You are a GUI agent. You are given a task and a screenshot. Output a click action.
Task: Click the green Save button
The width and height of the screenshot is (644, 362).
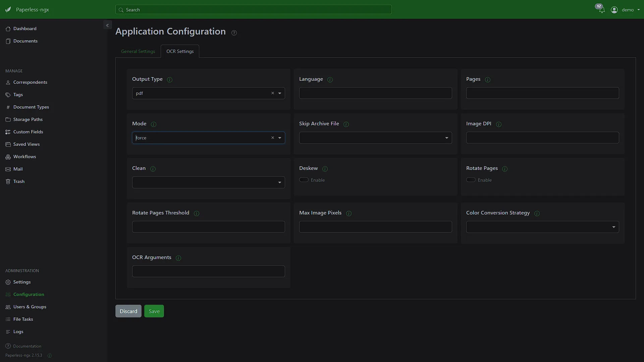coord(154,311)
